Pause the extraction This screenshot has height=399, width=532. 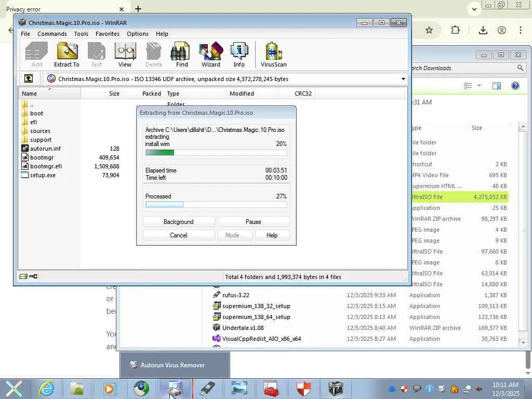253,221
